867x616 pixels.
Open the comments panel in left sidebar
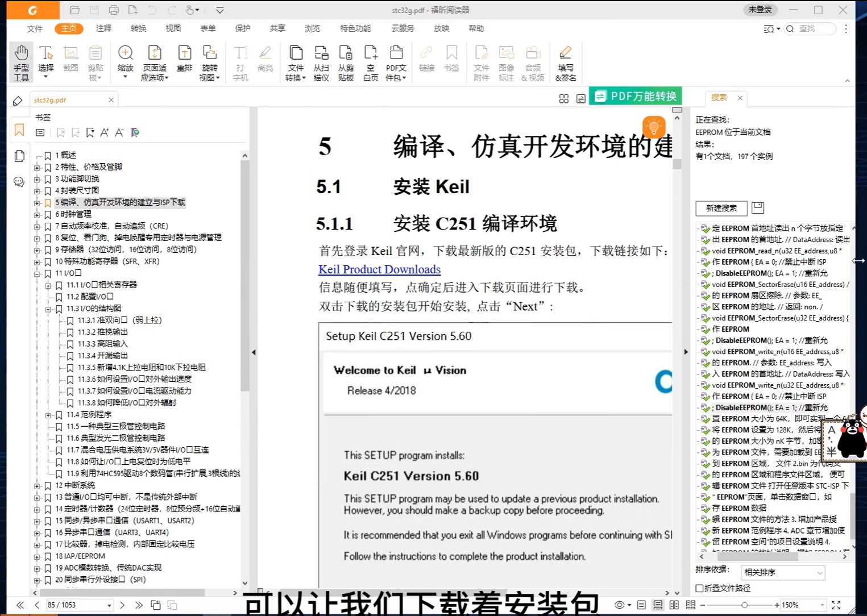[x=19, y=182]
